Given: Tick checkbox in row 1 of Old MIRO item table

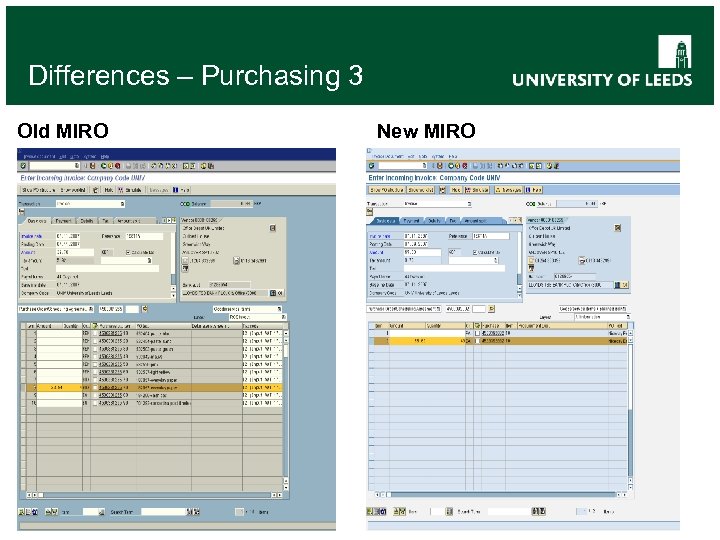Looking at the screenshot, I should (x=95, y=333).
